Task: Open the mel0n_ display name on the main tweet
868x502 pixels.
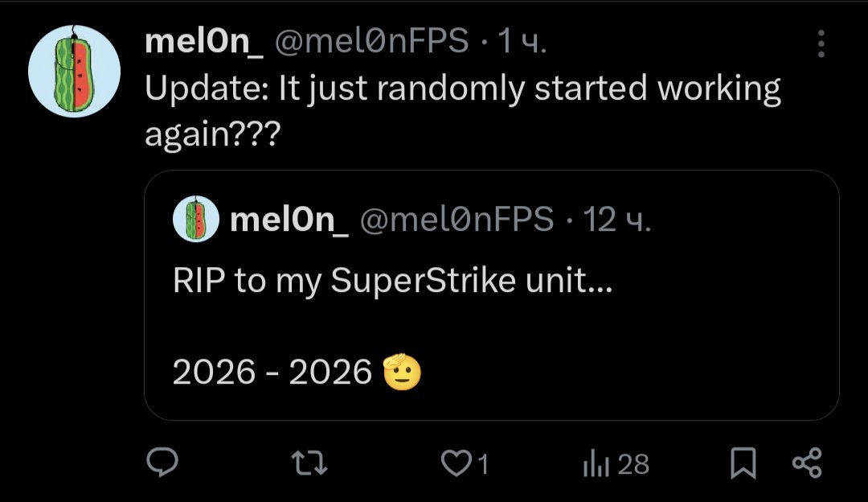Action: pos(203,43)
